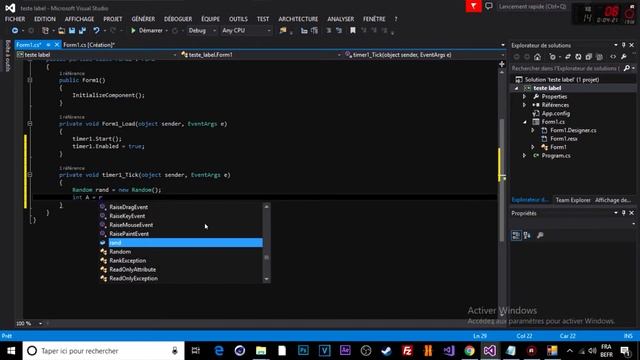The height and width of the screenshot is (360, 640).
Task: Click the Navigate Backward toolbar icon
Action: click(15, 31)
